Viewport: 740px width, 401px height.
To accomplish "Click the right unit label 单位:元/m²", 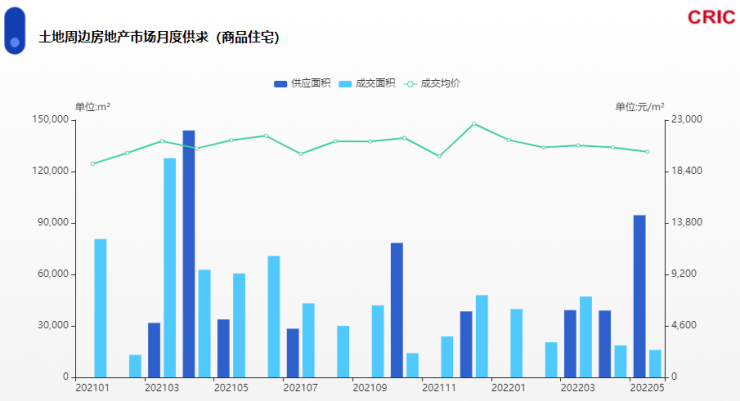I will [640, 107].
